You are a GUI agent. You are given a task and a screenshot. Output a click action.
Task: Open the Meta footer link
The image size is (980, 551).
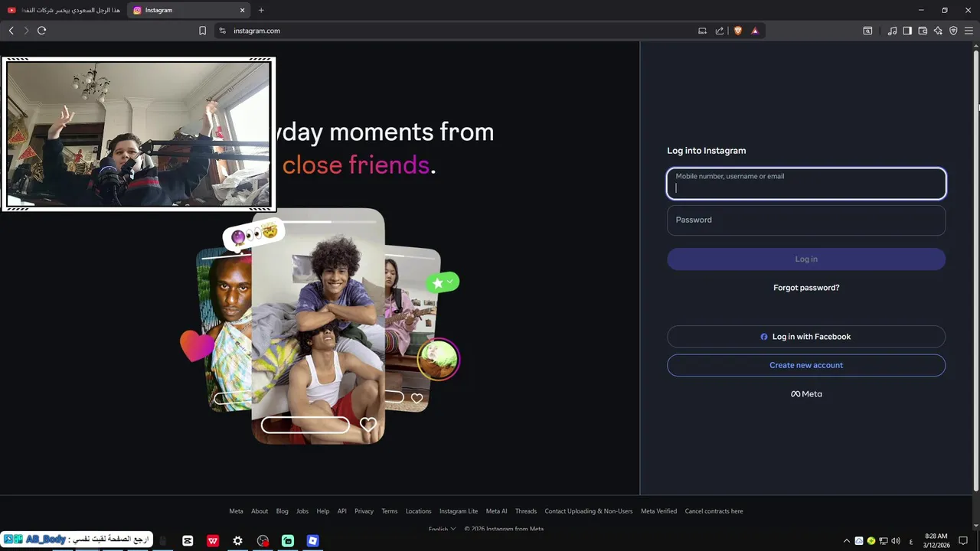[236, 511]
